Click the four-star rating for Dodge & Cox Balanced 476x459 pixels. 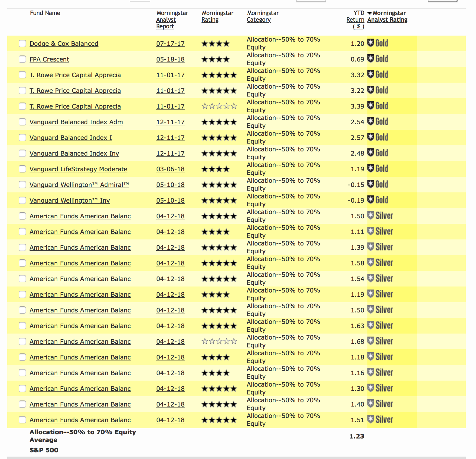215,44
